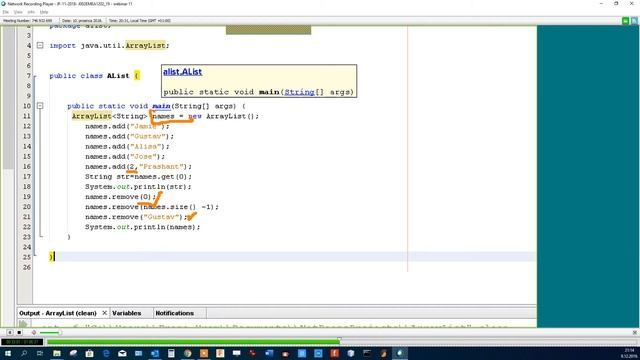Click the Meeting Number status field
Screen dimensions: 640x360
(x=28, y=20)
